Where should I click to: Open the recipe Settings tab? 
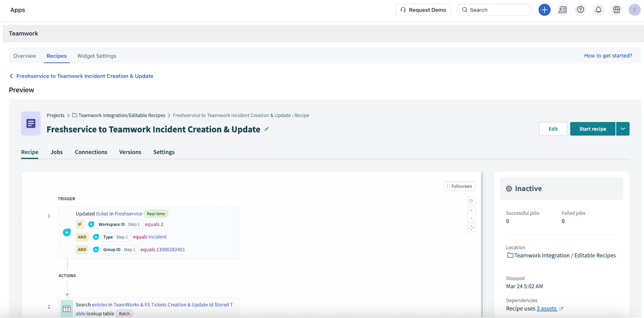[164, 152]
